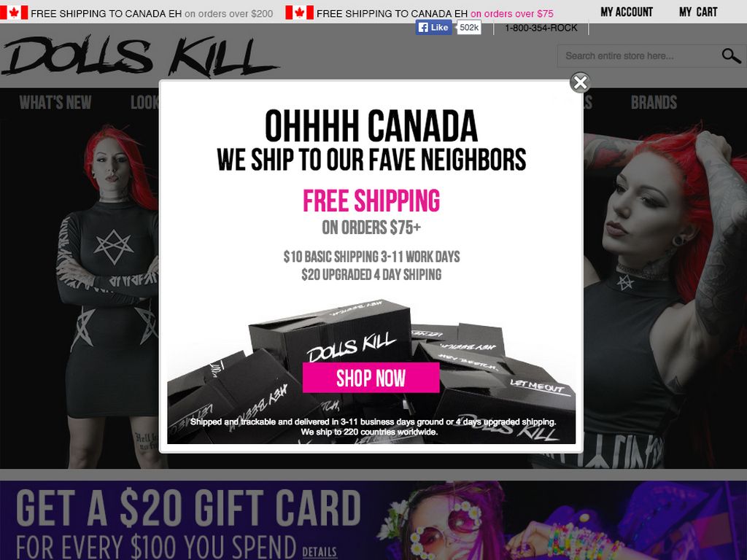The height and width of the screenshot is (560, 747).
Task: Click the 502k like counter
Action: (x=469, y=28)
